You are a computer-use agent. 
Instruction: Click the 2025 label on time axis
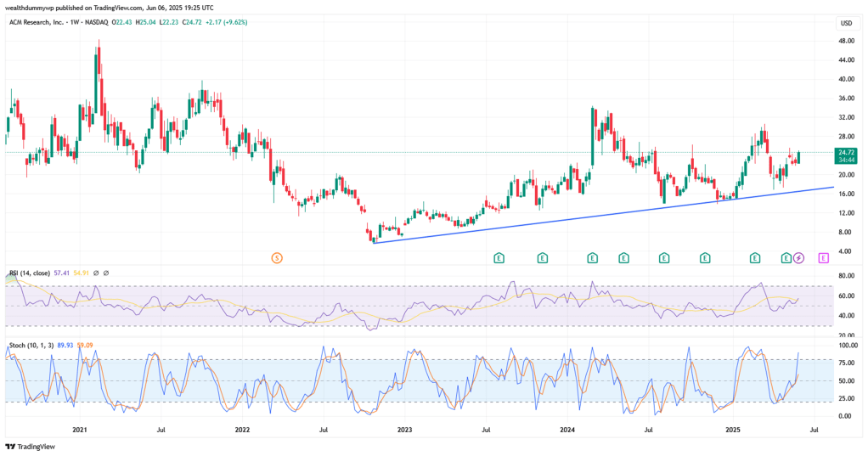733,430
